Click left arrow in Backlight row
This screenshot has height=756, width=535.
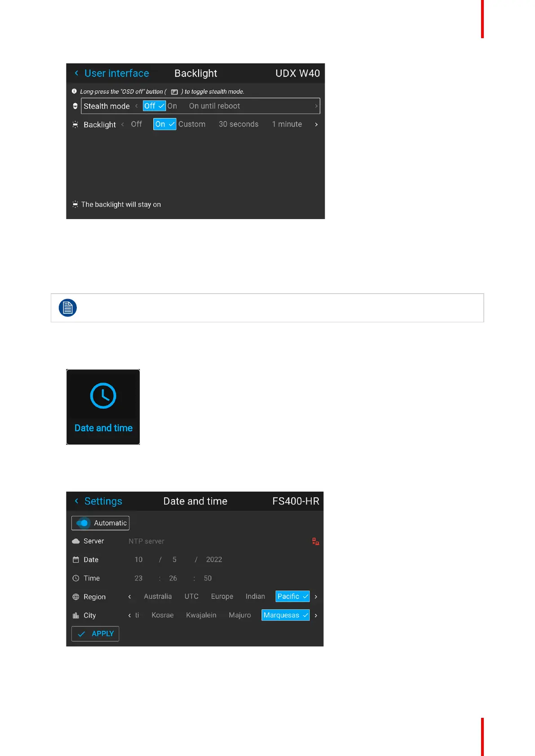point(123,124)
